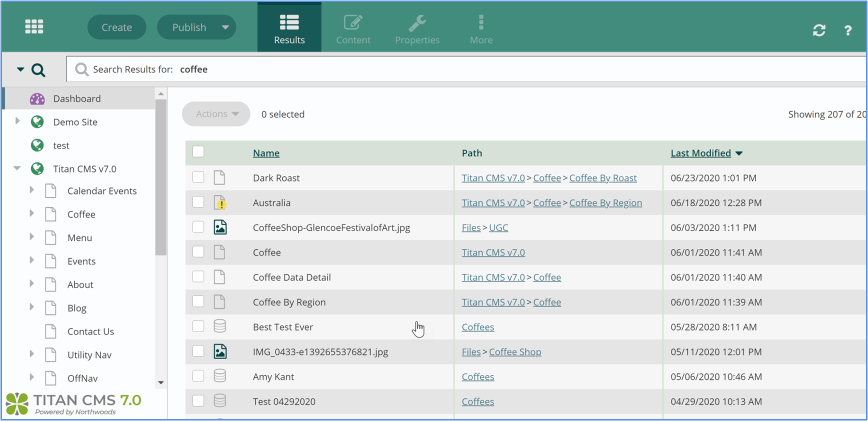Screen dimensions: 868x422
Task: Click the Demo Site globe icon
Action: [x=37, y=122]
